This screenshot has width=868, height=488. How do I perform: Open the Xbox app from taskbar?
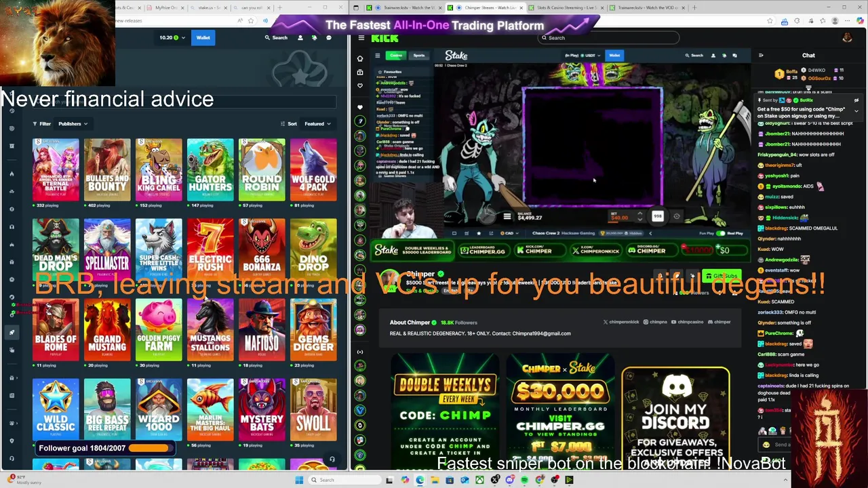(x=479, y=480)
